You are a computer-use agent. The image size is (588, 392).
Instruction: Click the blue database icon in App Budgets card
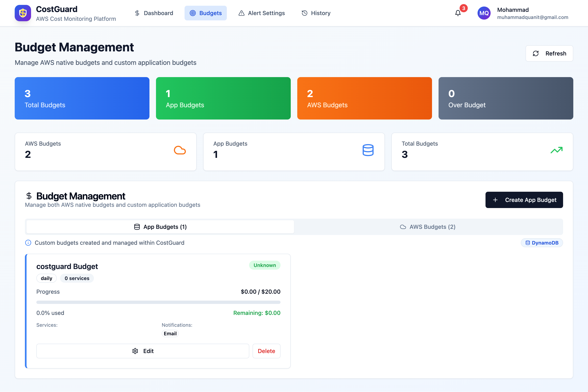point(368,150)
